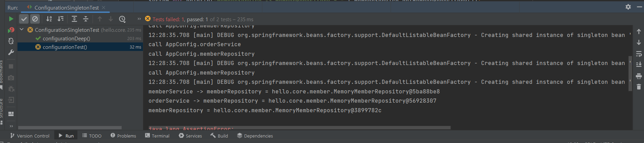Click the '203 ms' duration of configurationDeep()
This screenshot has height=143, width=644.
[134, 39]
